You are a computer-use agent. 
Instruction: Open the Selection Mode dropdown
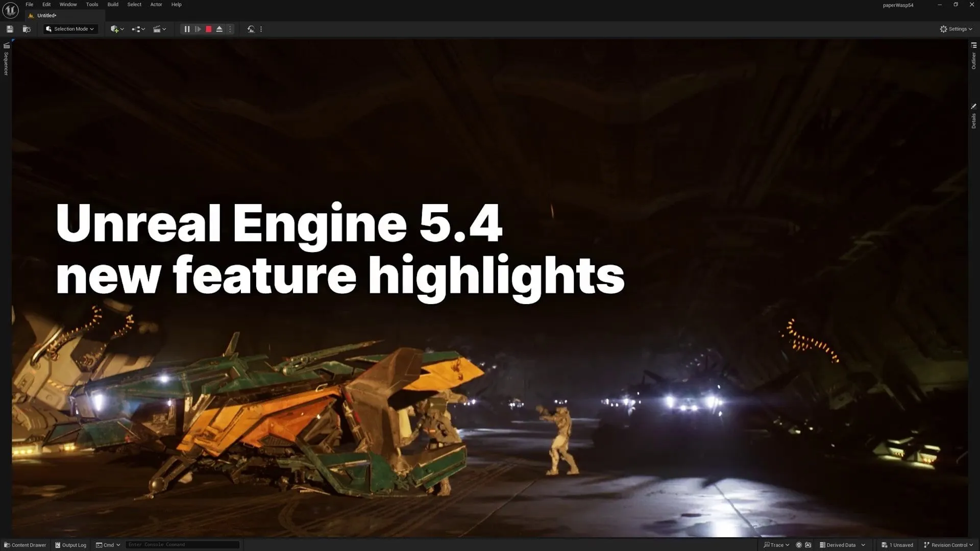click(70, 29)
